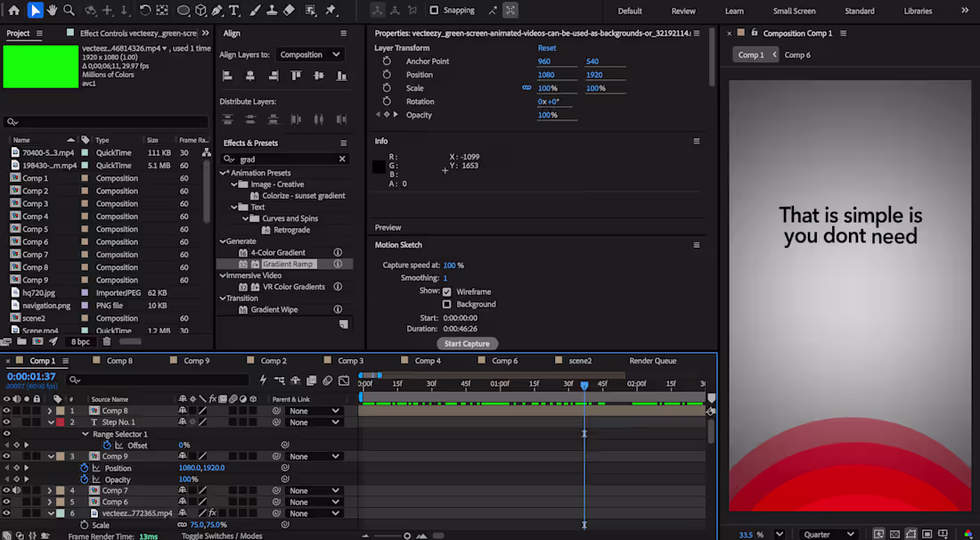The height and width of the screenshot is (540, 980).
Task: Click Align Bottom edges icon in Align panel
Action: [x=341, y=76]
